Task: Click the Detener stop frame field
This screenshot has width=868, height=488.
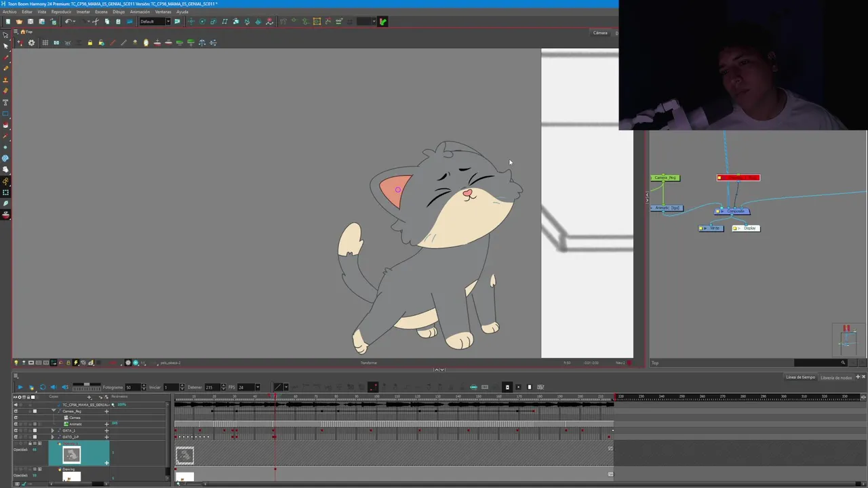Action: coord(212,387)
